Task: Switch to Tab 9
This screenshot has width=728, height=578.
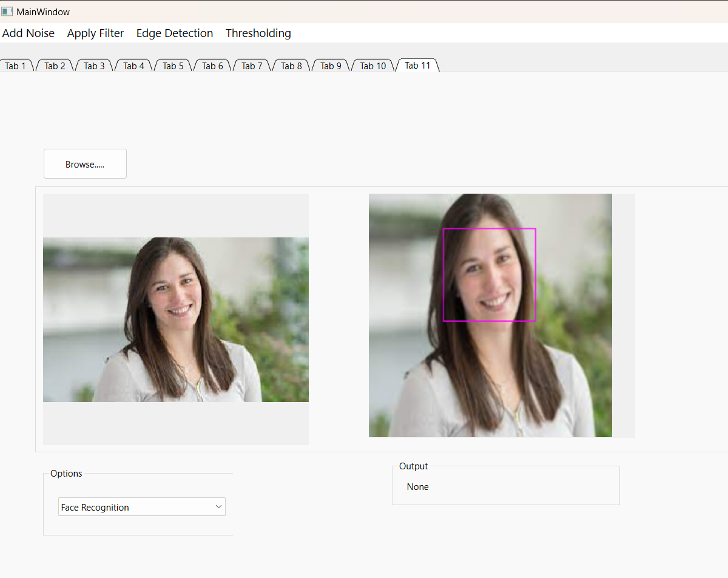Action: point(330,66)
